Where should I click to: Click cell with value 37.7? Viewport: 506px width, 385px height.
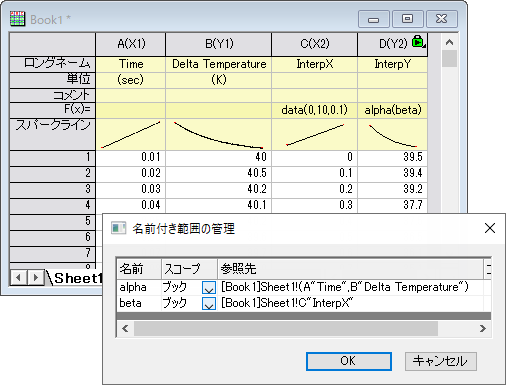click(x=393, y=206)
